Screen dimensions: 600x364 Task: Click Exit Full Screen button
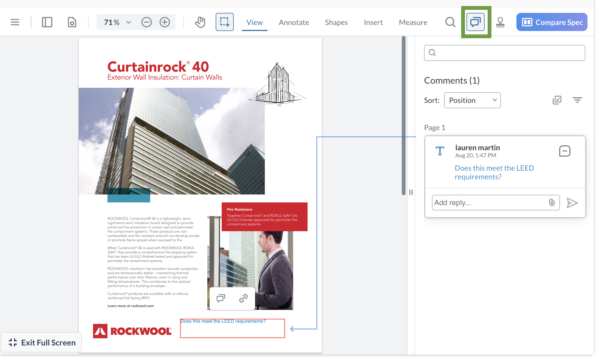[x=42, y=342]
